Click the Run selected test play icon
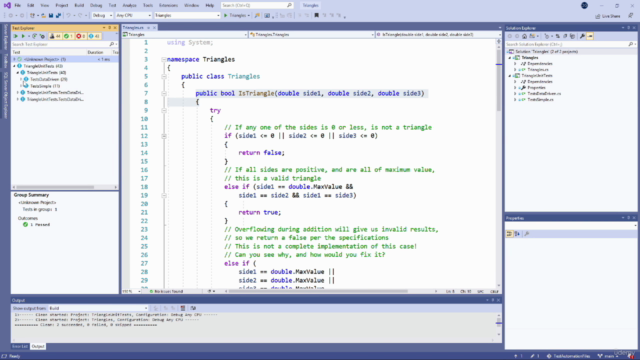The width and height of the screenshot is (640, 360). 23,36
